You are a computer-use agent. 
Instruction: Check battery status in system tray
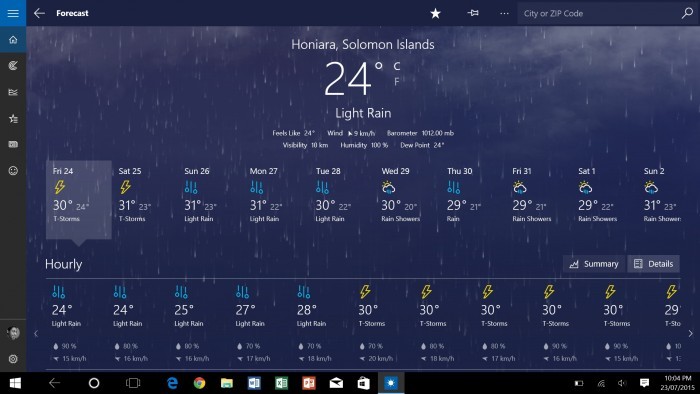click(x=579, y=383)
